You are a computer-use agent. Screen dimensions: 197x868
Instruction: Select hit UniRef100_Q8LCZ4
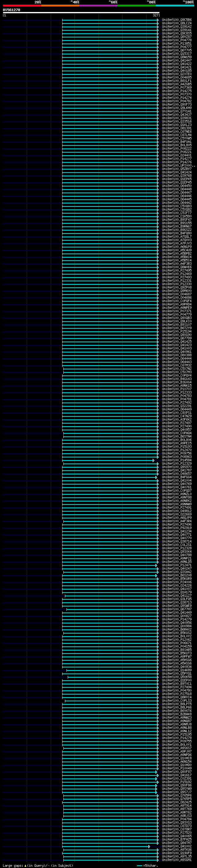click(x=176, y=23)
